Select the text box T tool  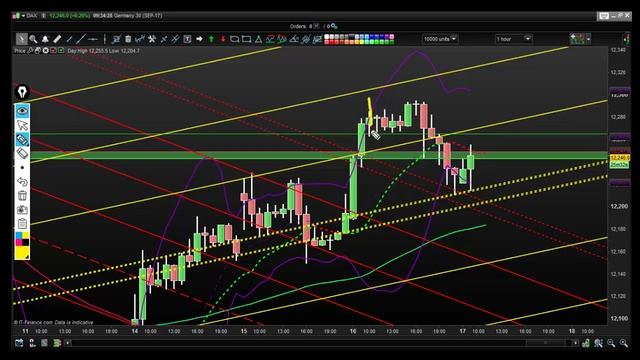click(187, 39)
